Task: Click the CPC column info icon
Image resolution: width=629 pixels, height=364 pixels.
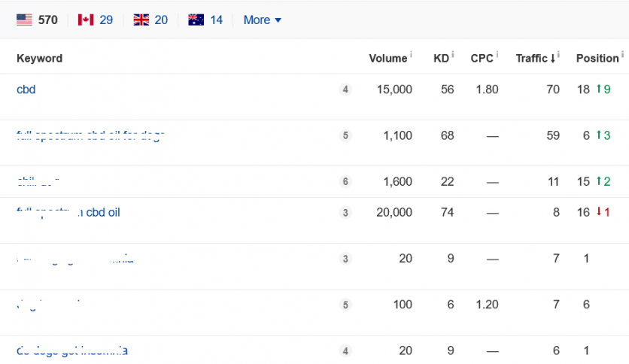Action: [x=497, y=56]
